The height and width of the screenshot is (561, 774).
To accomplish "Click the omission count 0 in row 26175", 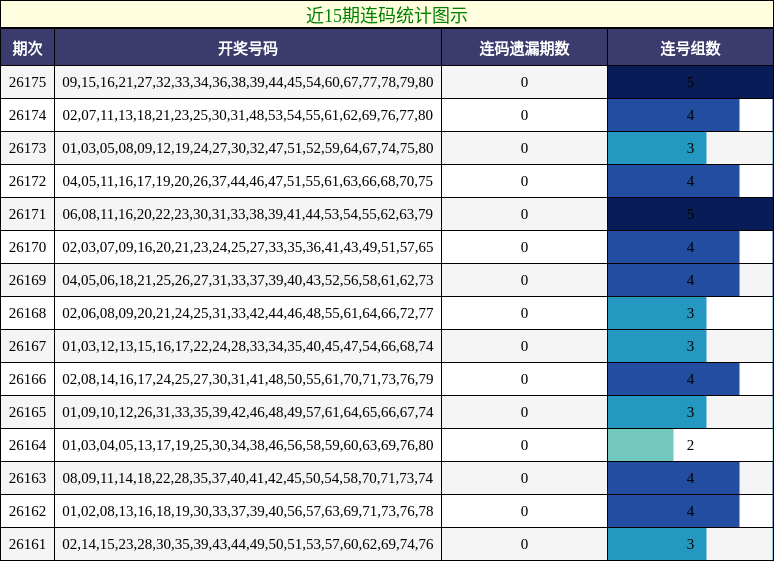I will tap(524, 82).
